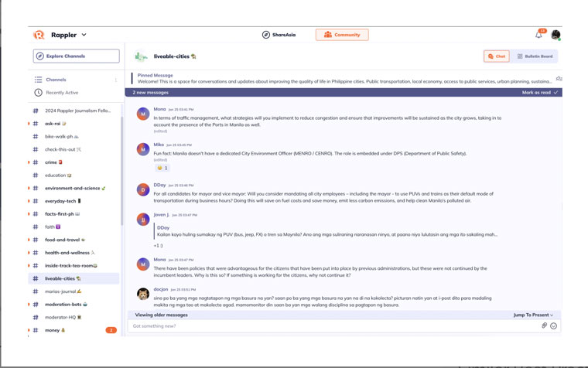Viewport: 588px width, 368px height.
Task: Click docjon's cat avatar
Action: coord(143,295)
